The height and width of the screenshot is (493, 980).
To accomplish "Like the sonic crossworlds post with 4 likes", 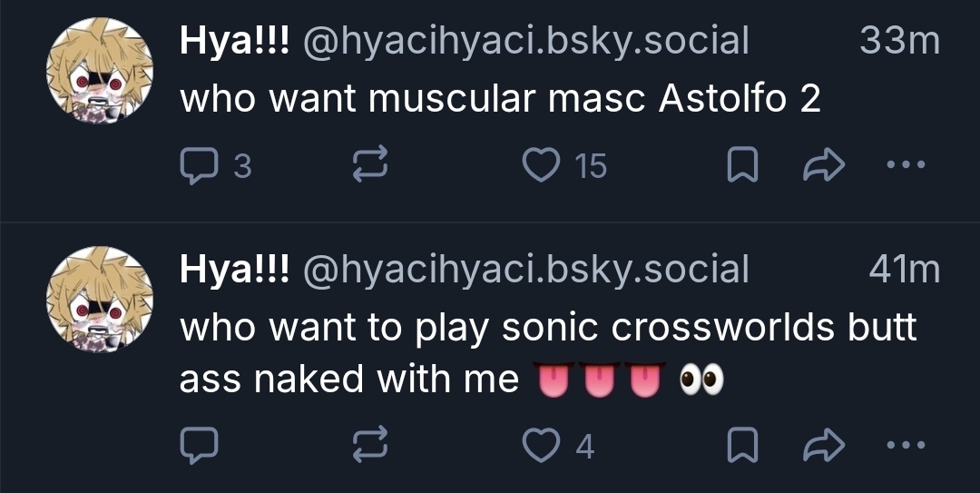I will pyautogui.click(x=544, y=445).
